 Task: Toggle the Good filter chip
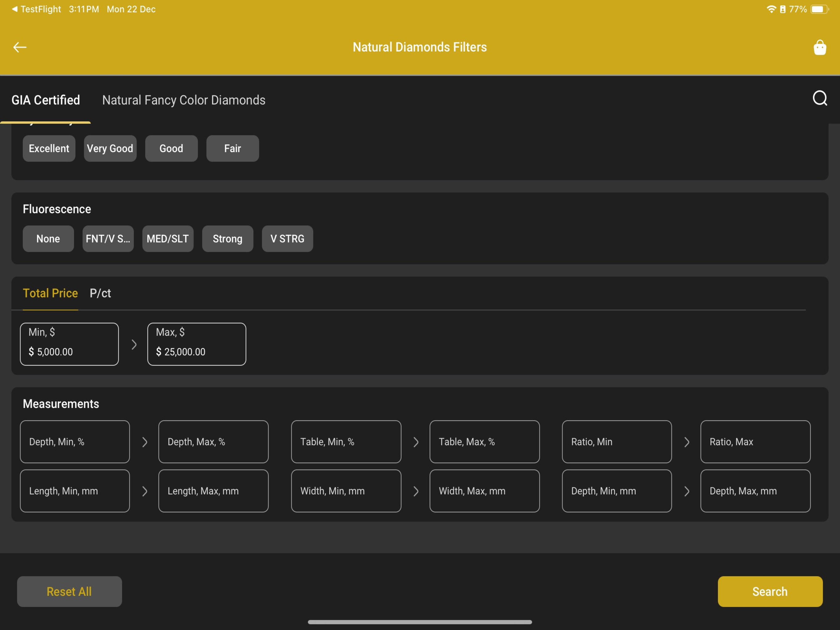(x=171, y=149)
